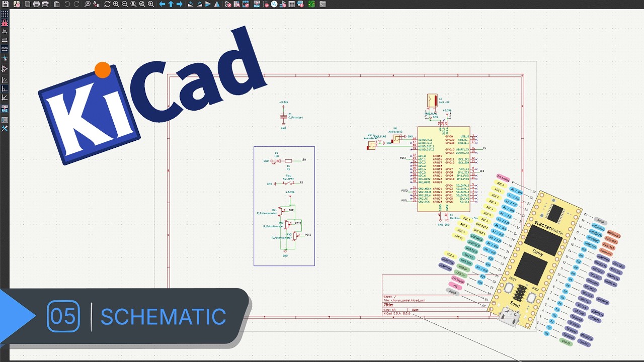Click the POT3 label near the module
The width and height of the screenshot is (644, 362).
click(404, 191)
